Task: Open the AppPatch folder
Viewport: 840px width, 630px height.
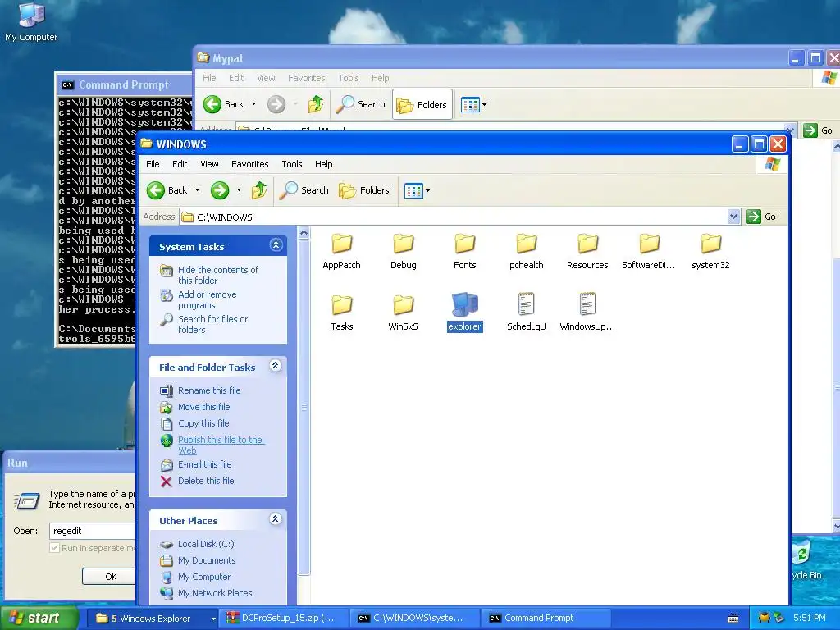Action: [341, 252]
